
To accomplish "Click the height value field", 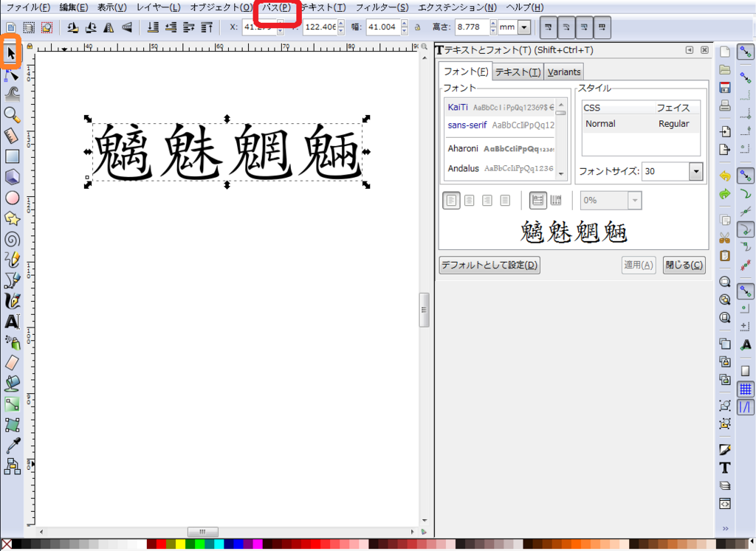I will (472, 27).
